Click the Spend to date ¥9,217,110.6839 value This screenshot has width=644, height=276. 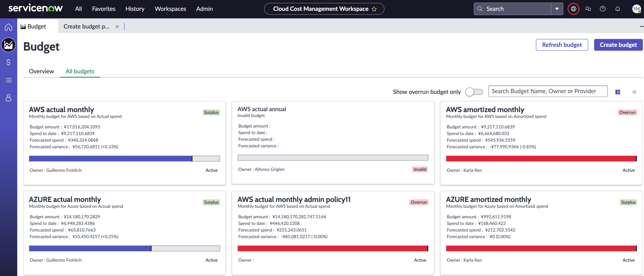click(x=78, y=133)
